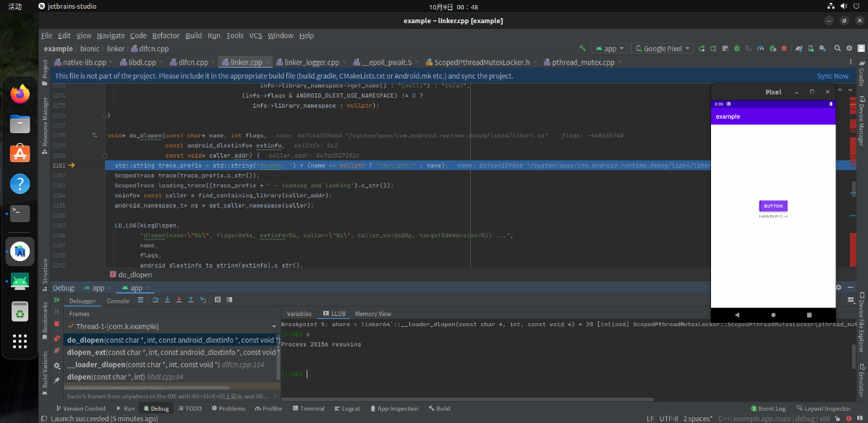Image resolution: width=868 pixels, height=423 pixels.
Task: Open the Profile 'app' gauge icon
Action: [760, 48]
